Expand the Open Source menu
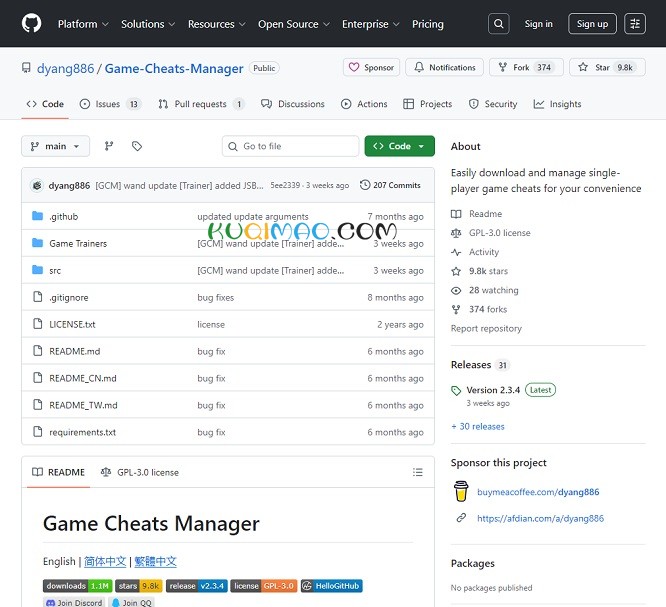The image size is (666, 607). pos(294,24)
